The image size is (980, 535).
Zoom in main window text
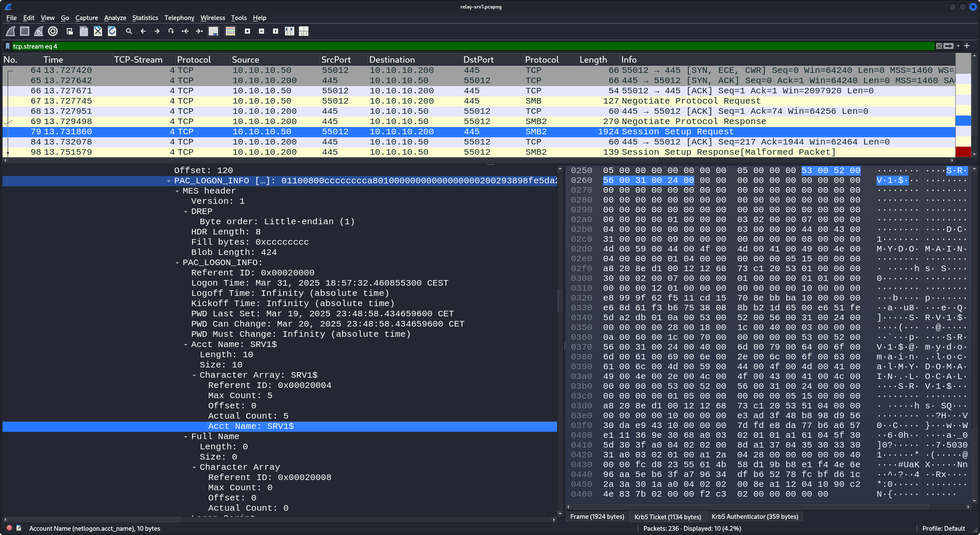pos(247,31)
